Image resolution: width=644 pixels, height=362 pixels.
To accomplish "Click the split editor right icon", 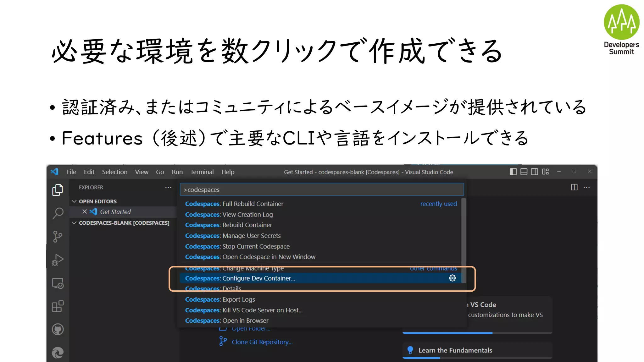I will [574, 187].
